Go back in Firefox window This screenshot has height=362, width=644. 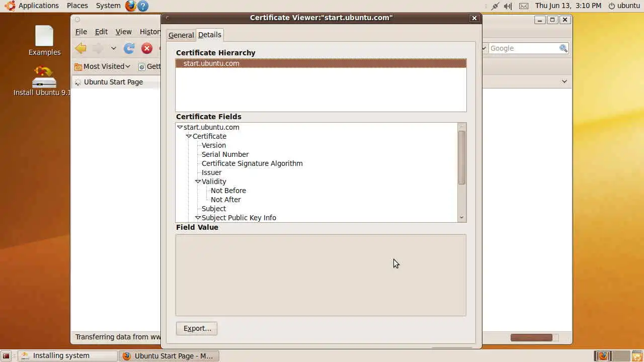pyautogui.click(x=81, y=48)
